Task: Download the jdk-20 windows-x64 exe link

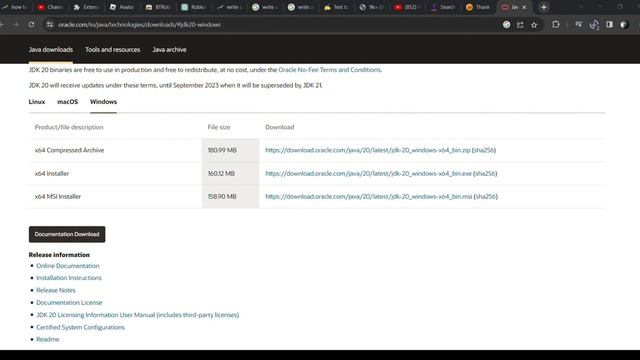Action: pos(368,173)
